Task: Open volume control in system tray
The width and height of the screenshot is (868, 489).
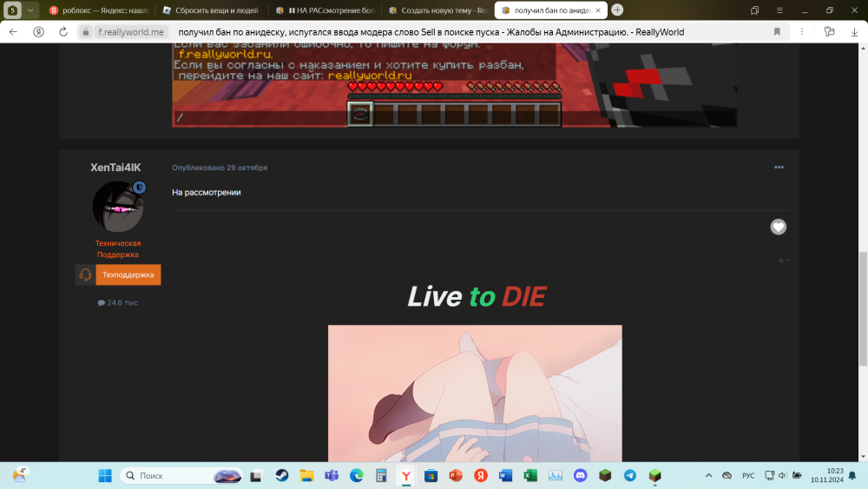Action: pos(782,475)
